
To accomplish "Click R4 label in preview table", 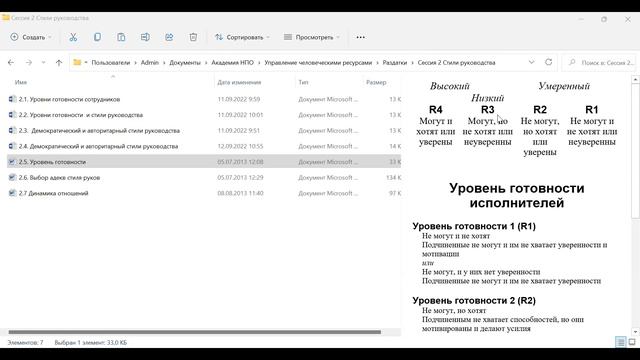I will 436,109.
